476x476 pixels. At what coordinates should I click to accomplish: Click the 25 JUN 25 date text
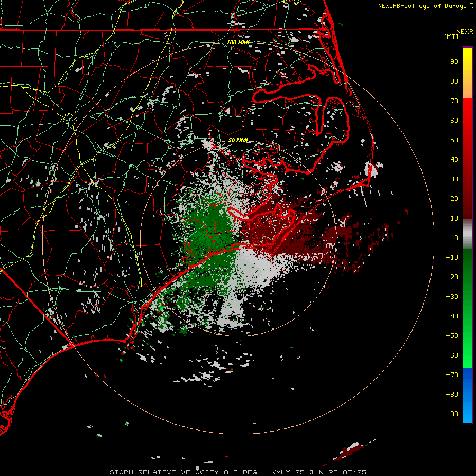click(317, 472)
